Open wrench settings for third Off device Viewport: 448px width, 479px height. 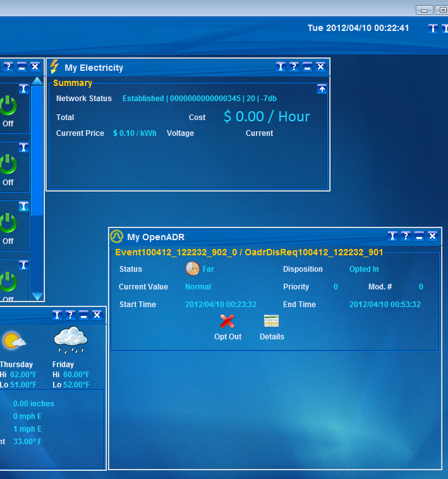point(23,207)
